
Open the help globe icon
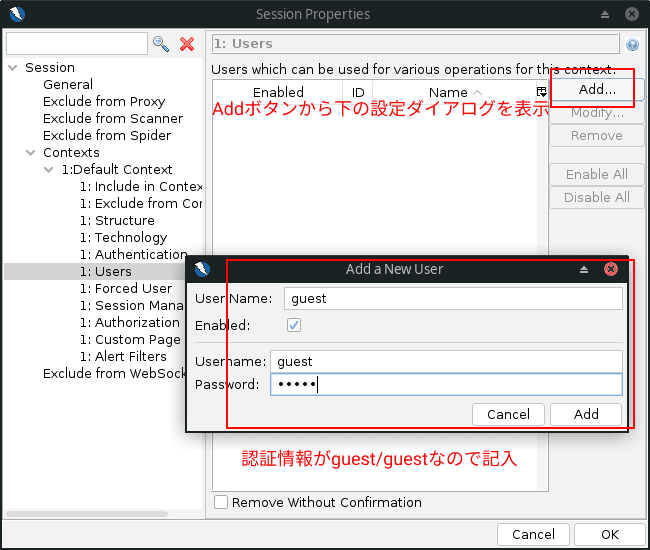pyautogui.click(x=632, y=44)
